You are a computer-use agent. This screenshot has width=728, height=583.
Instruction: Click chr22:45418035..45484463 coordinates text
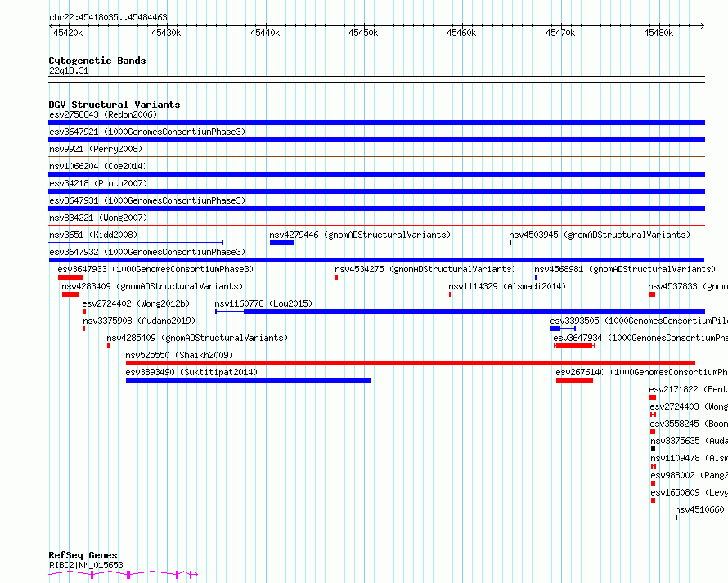click(x=108, y=17)
